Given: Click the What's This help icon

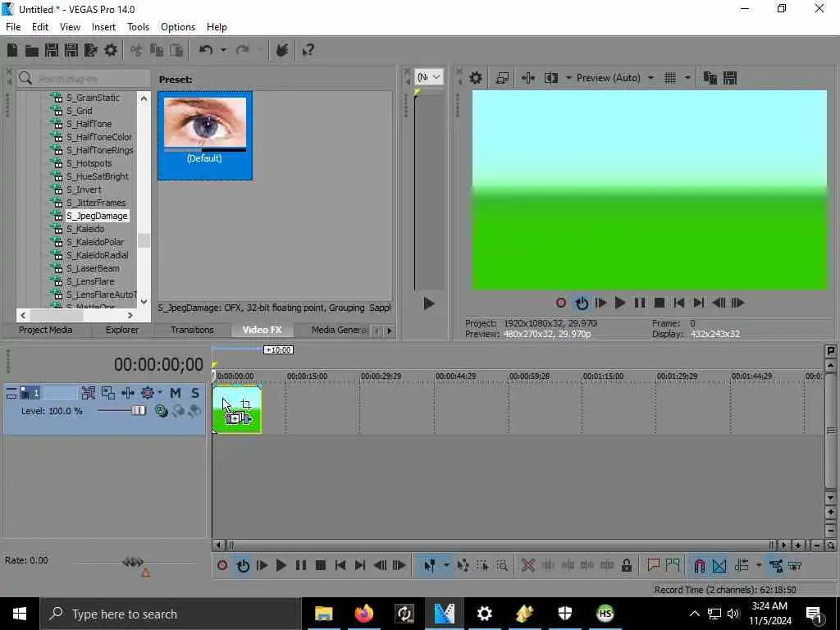Looking at the screenshot, I should pos(308,50).
